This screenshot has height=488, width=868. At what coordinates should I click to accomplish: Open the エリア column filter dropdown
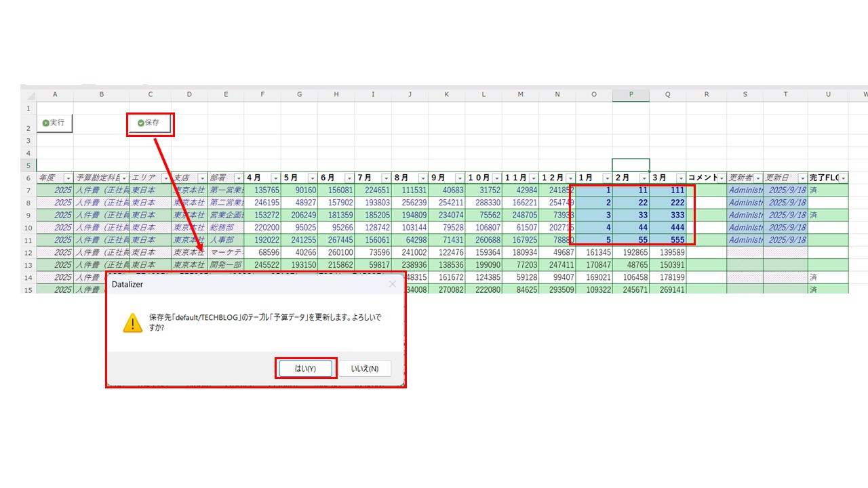point(165,178)
